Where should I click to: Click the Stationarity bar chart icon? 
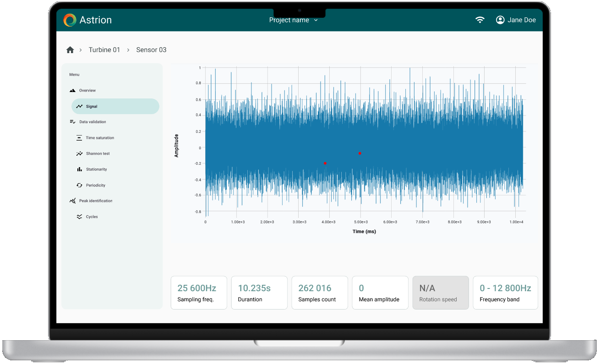[79, 169]
